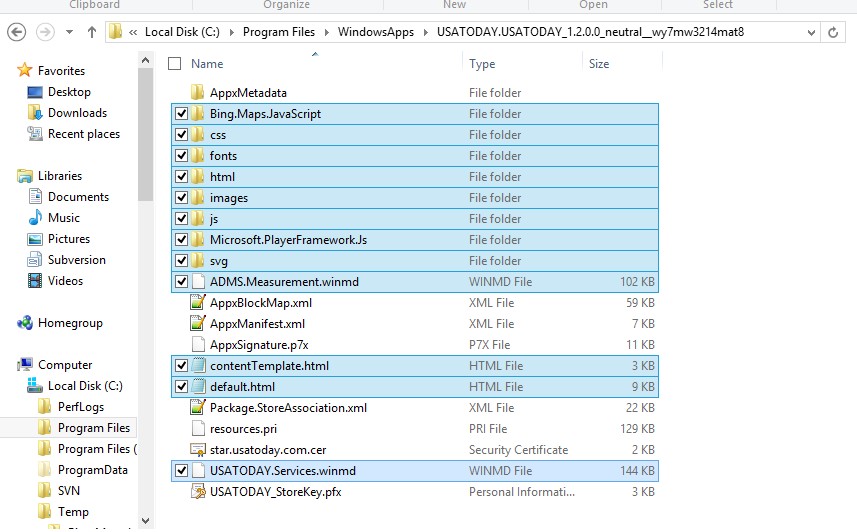Viewport: 857px width, 532px height.
Task: Open the Subversion library
Action: pyautogui.click(x=77, y=260)
